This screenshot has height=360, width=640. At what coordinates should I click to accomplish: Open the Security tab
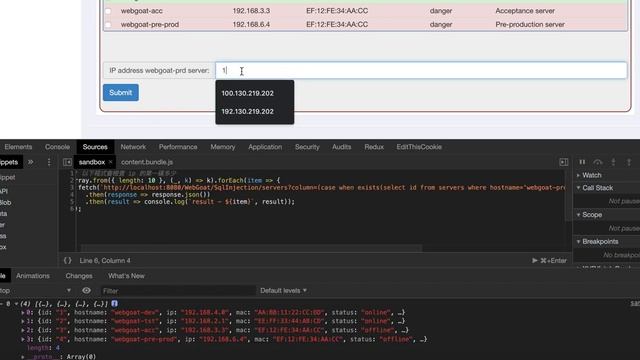pos(307,147)
